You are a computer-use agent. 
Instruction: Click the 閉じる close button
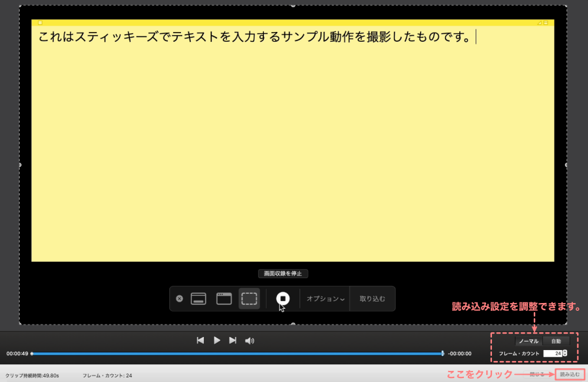[538, 375]
